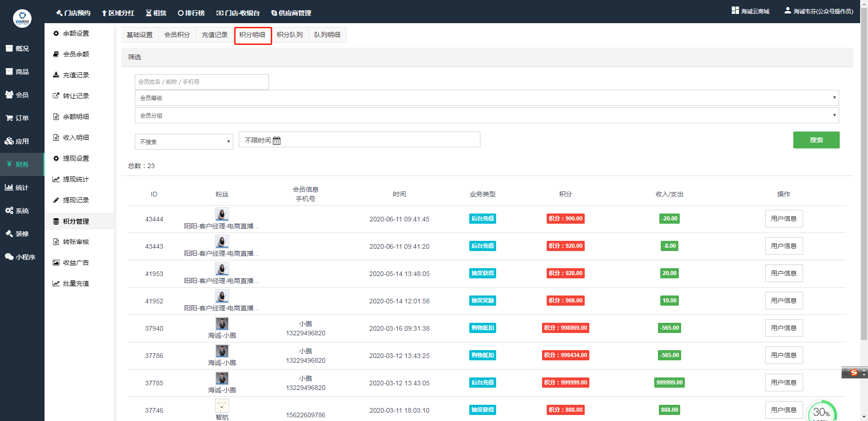Click 用户信息 for record 43443
The height and width of the screenshot is (421, 868).
click(784, 246)
